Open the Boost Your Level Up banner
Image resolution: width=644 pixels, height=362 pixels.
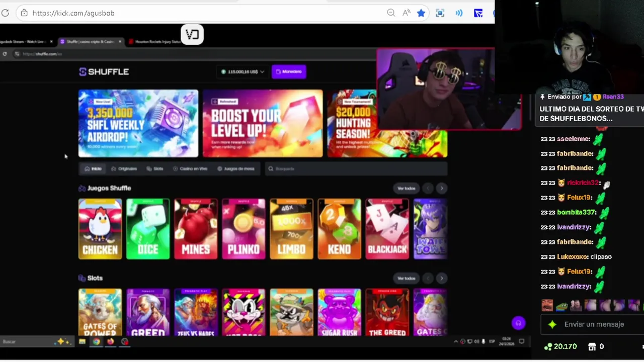pyautogui.click(x=263, y=124)
